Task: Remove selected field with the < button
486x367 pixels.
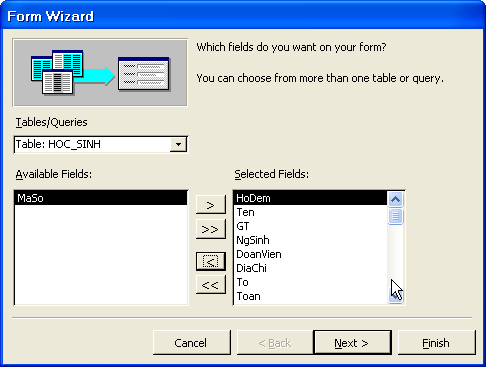Action: [x=211, y=261]
